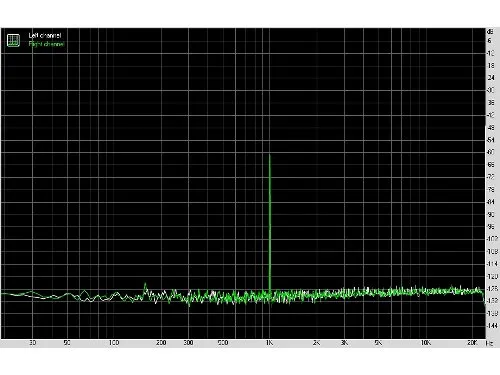Click the small noise spike near 160 Hz
The height and width of the screenshot is (375, 500).
tap(145, 285)
